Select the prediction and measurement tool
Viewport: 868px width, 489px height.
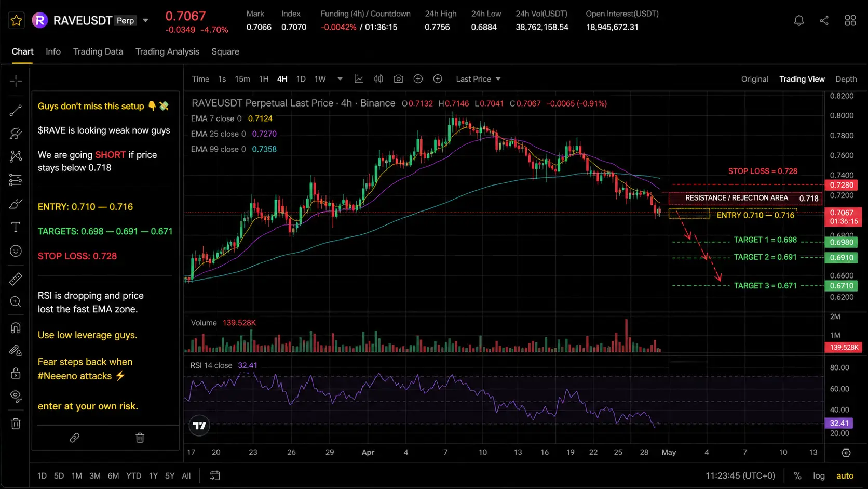pyautogui.click(x=16, y=180)
